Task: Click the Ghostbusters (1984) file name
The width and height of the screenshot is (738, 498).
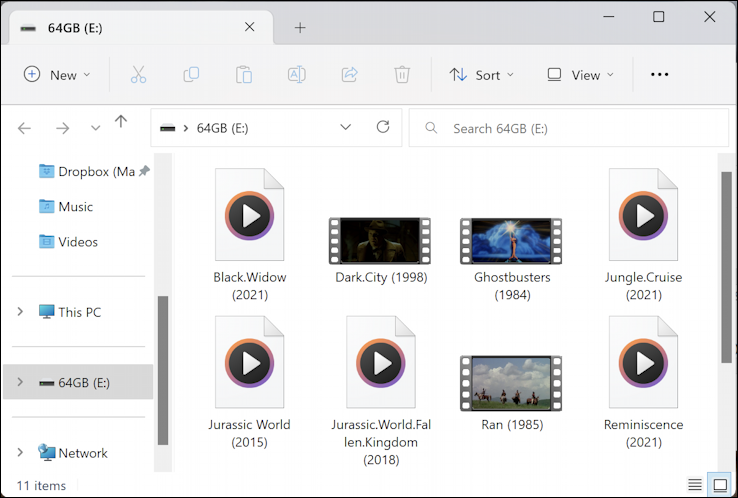Action: click(512, 286)
